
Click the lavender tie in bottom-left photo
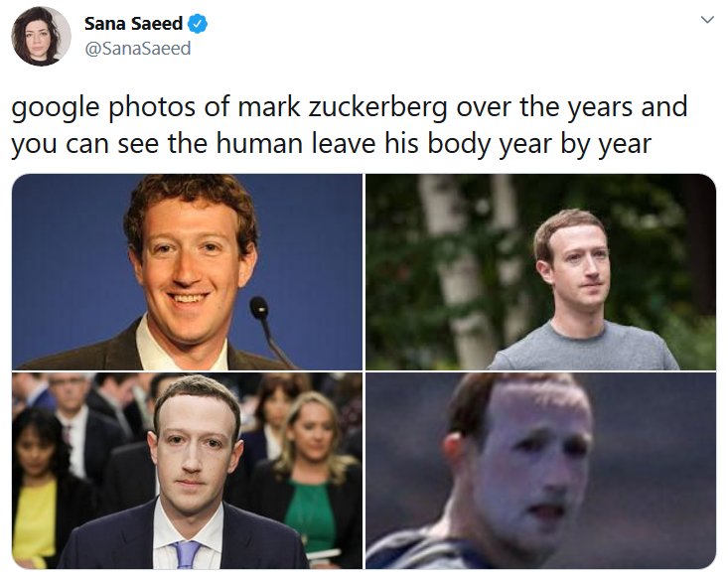click(189, 553)
